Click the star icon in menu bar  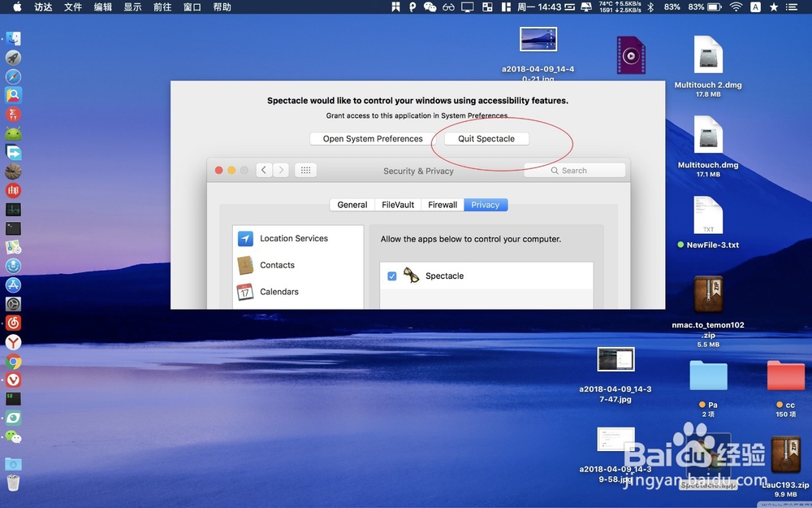point(774,7)
